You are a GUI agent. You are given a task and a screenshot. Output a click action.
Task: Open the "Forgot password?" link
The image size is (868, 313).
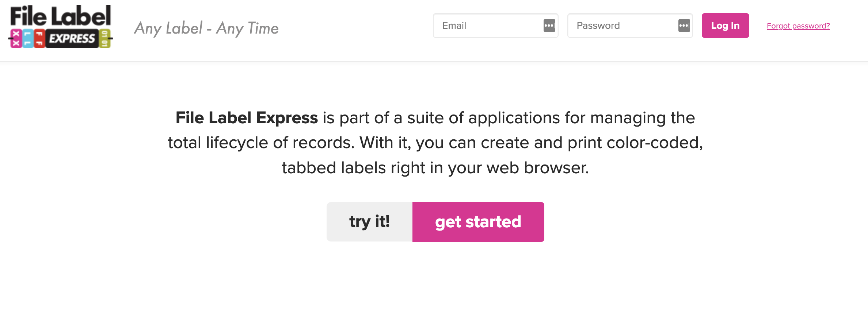pos(798,26)
